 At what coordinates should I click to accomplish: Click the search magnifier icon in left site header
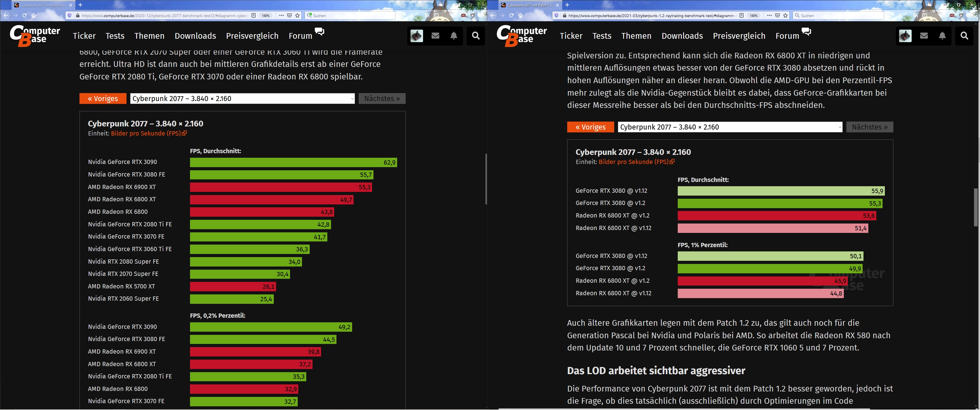click(x=475, y=36)
